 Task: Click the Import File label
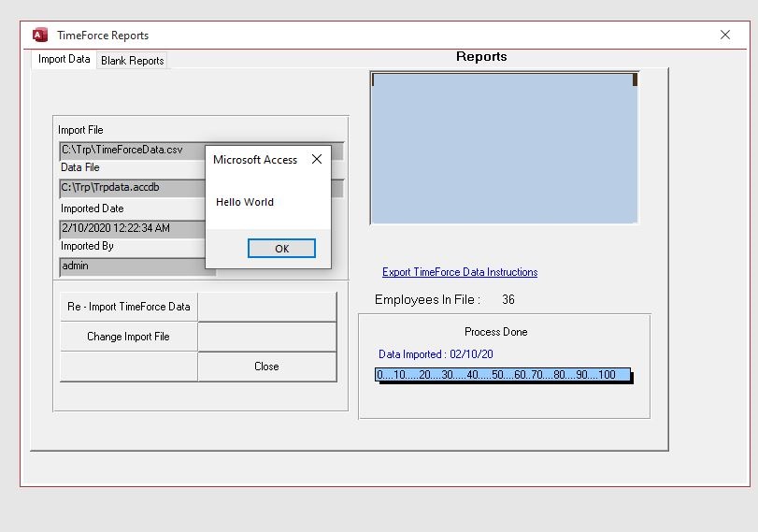click(x=80, y=130)
